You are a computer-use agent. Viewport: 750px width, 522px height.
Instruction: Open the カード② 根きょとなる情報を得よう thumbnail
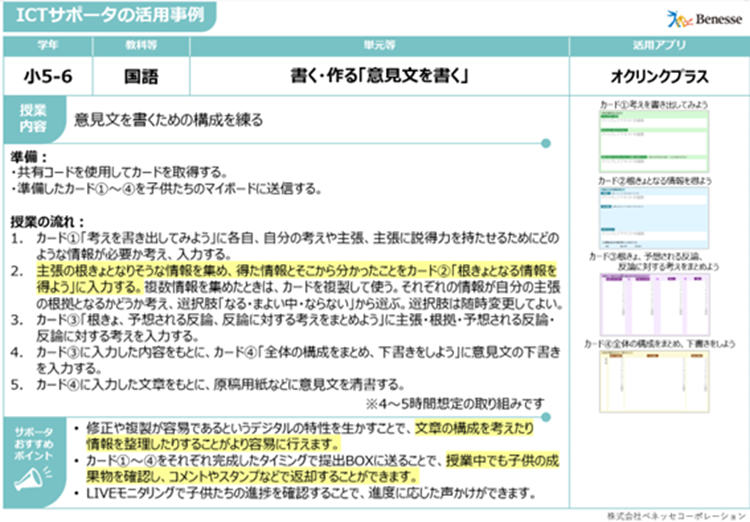pos(653,213)
